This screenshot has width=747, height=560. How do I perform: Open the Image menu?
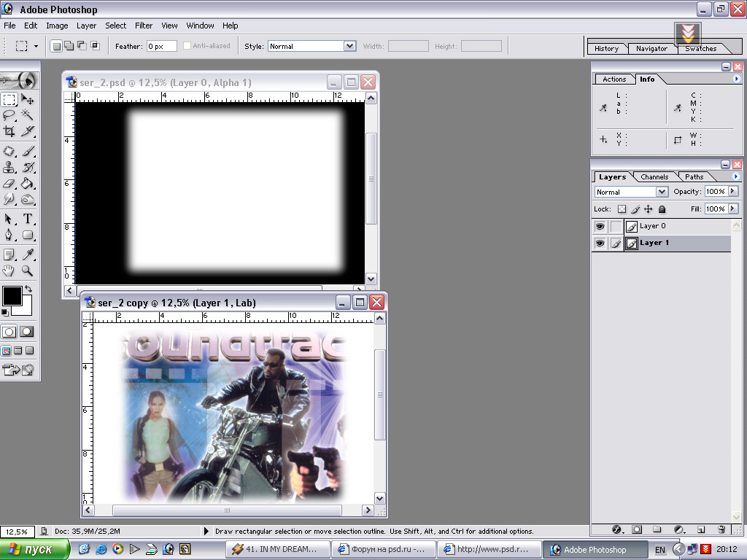(57, 26)
